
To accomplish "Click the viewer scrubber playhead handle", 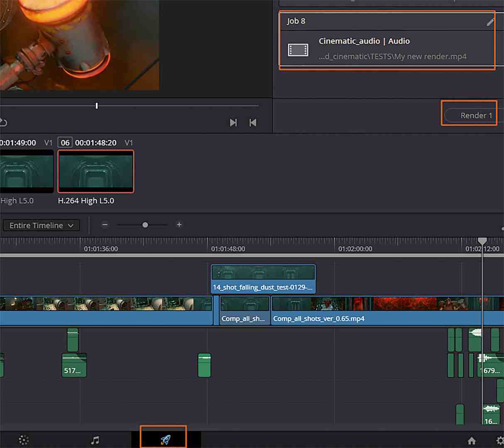I will [x=97, y=106].
